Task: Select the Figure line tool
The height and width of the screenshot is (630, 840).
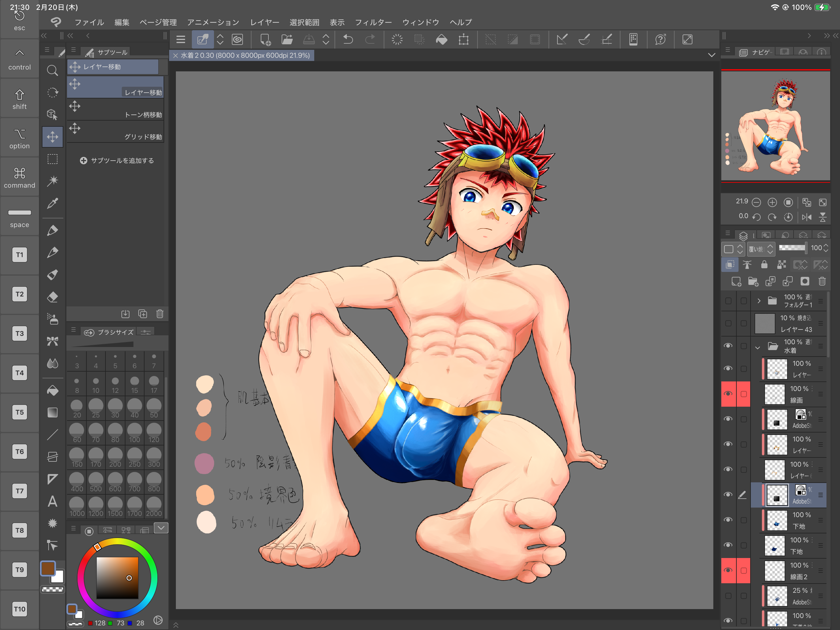Action: [52, 435]
